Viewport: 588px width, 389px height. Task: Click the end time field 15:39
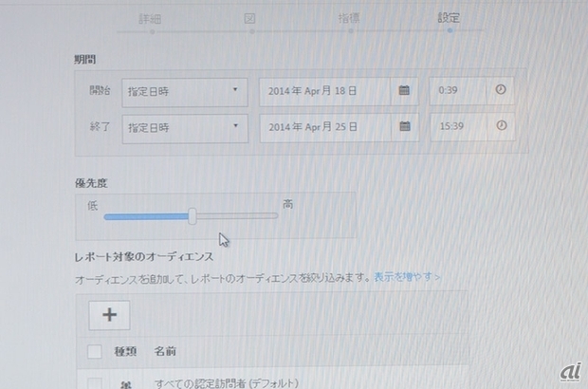(x=459, y=126)
